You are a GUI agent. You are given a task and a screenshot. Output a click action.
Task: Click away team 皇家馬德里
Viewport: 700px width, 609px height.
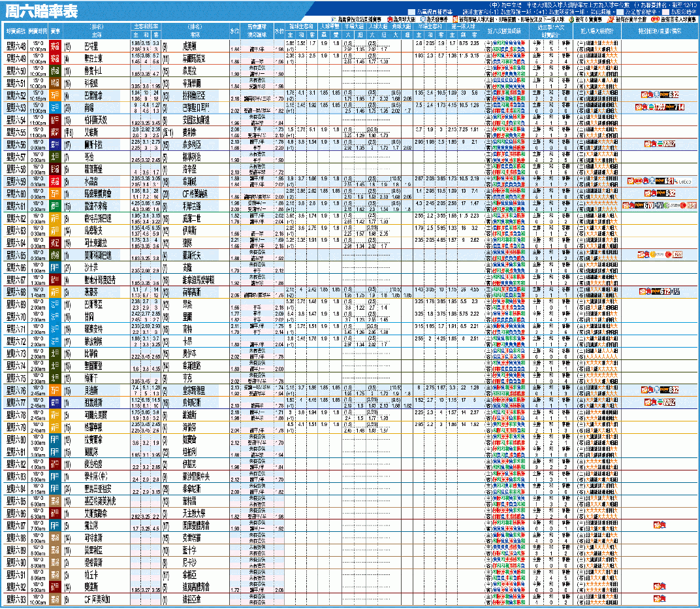click(x=194, y=390)
